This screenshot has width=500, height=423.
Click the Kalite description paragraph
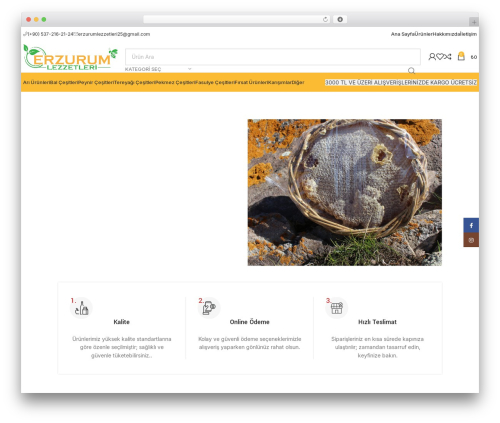122,347
